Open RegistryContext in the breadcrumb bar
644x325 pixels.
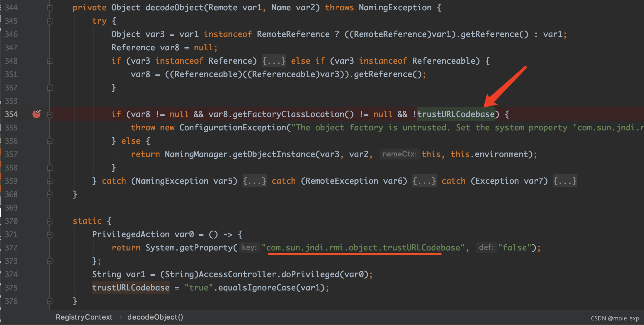pos(84,317)
